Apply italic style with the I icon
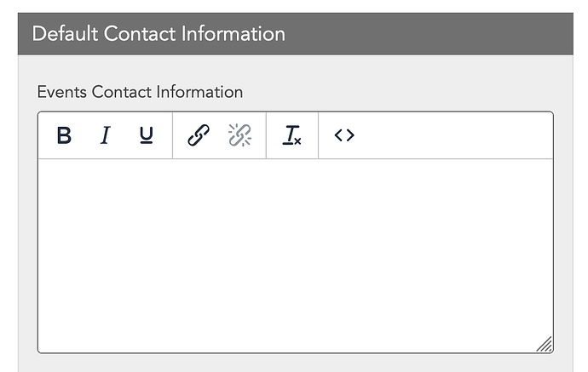 pyautogui.click(x=106, y=135)
